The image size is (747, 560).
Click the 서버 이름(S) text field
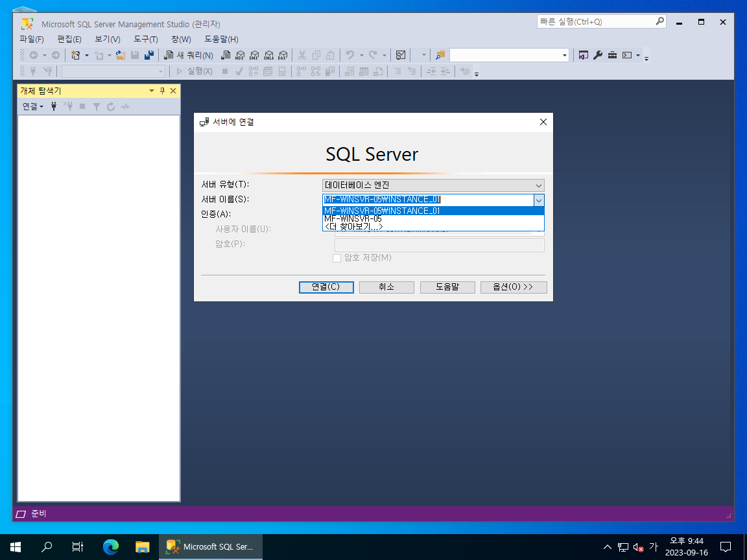pos(428,200)
